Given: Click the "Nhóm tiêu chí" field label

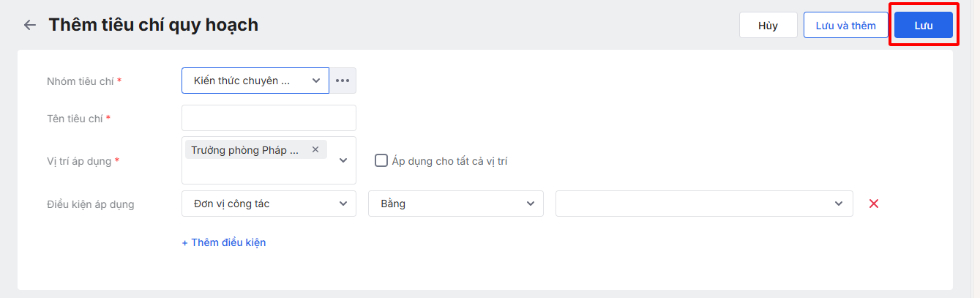Looking at the screenshot, I should tap(81, 81).
